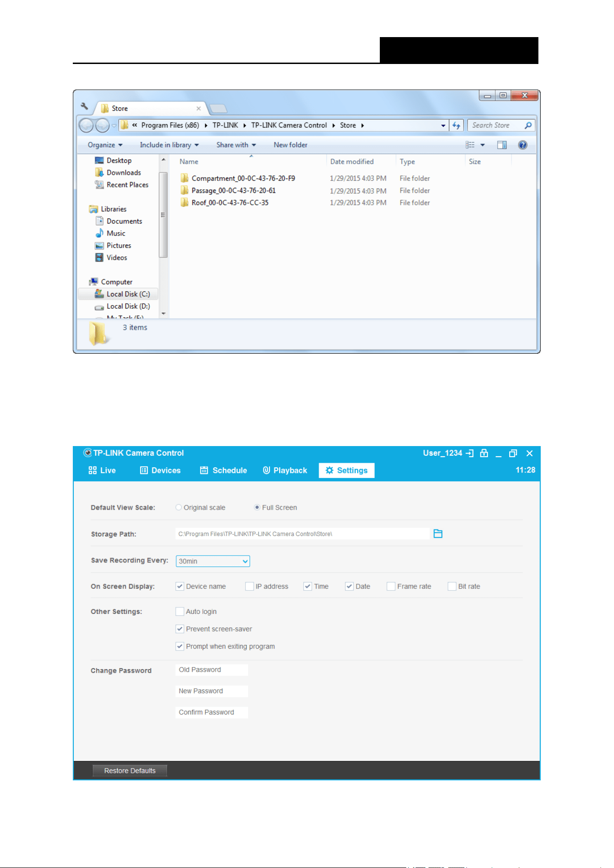Click the New folder button

[x=290, y=145]
